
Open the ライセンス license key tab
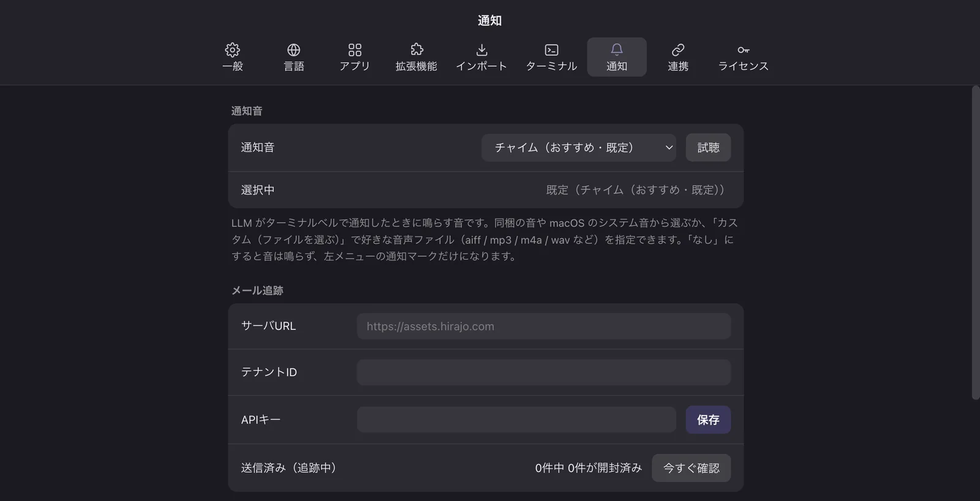(743, 57)
